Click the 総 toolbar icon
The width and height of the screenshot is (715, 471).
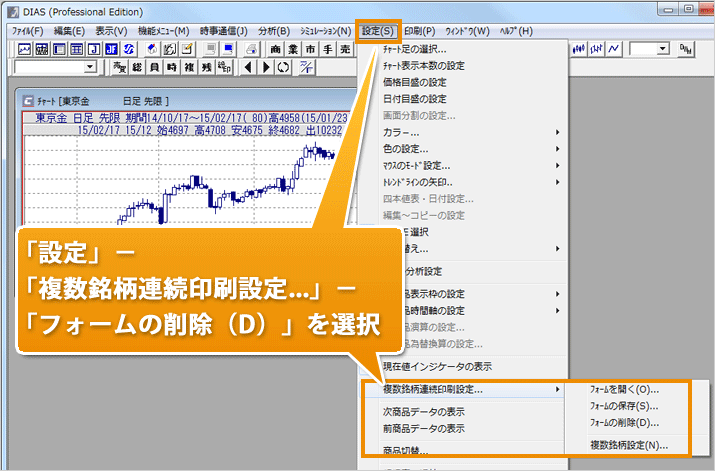(x=138, y=67)
